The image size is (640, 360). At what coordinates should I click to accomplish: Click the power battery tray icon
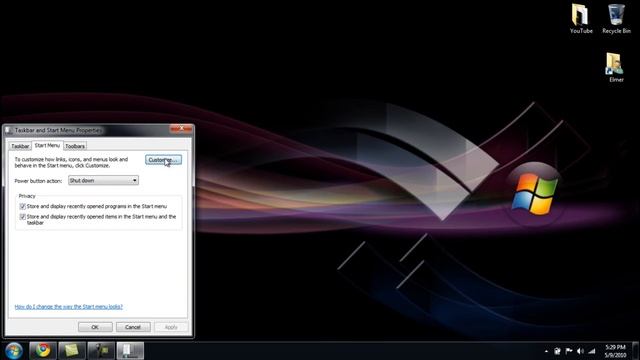coord(557,351)
